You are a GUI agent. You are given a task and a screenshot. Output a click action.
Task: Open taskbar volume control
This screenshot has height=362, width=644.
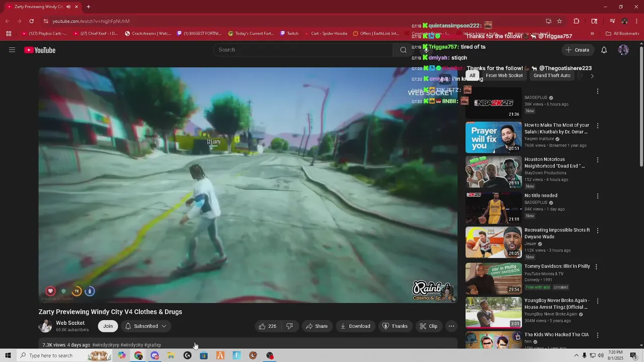600,355
